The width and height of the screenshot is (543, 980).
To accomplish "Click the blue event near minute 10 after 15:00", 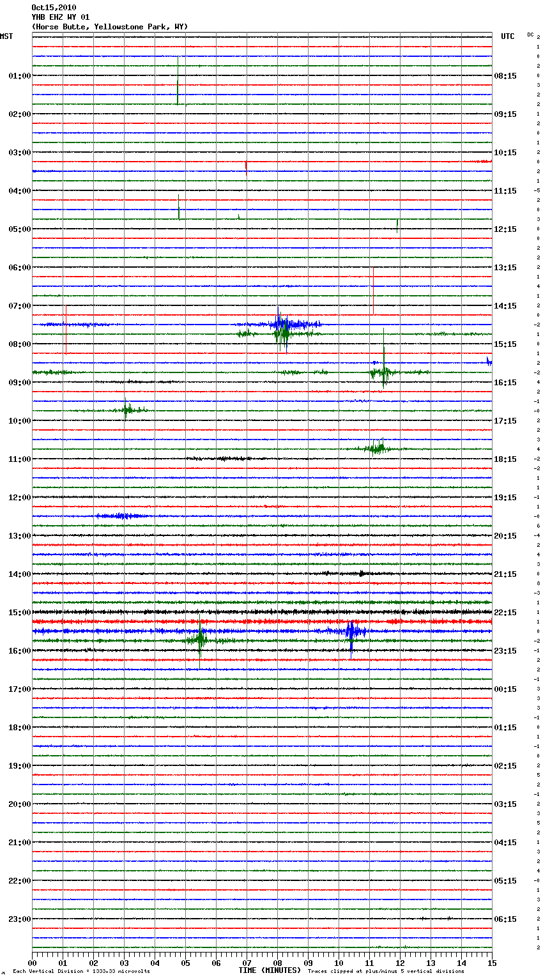I will (x=351, y=632).
